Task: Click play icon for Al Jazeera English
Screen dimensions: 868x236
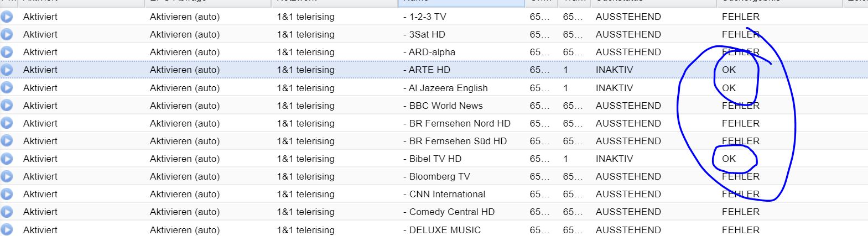Action: click(x=7, y=88)
